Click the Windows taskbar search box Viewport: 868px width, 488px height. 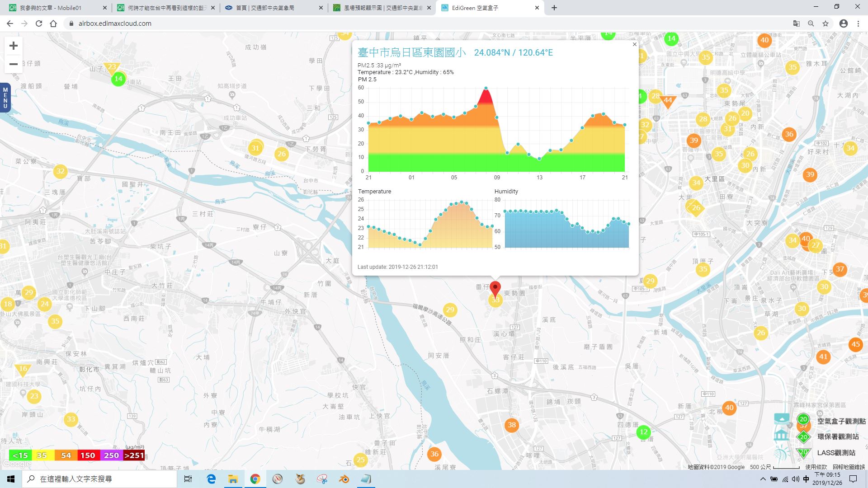pyautogui.click(x=99, y=479)
